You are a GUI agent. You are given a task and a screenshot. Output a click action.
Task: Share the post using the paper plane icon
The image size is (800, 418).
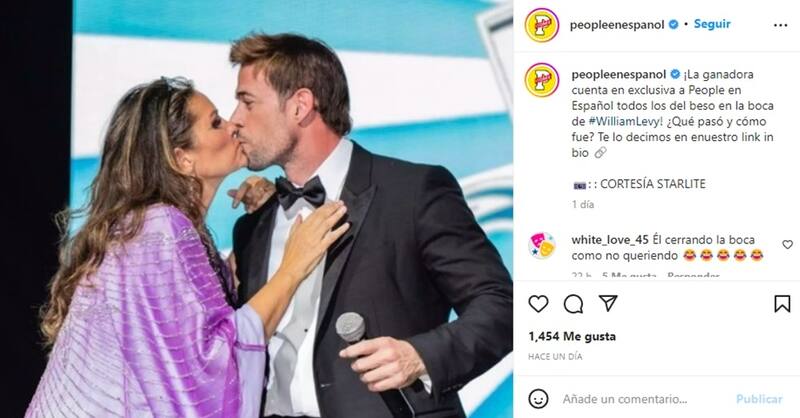click(x=608, y=303)
